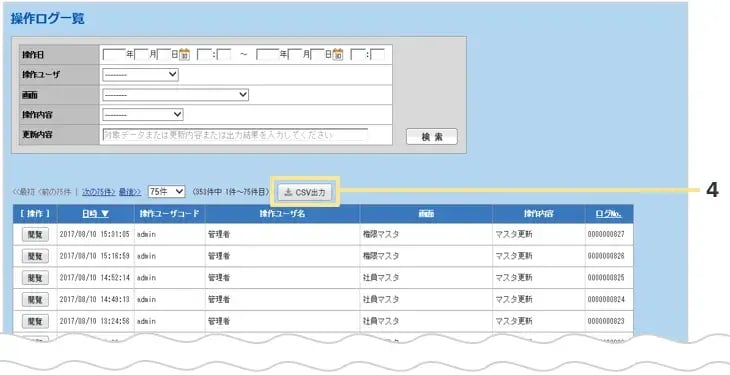Click the 操作ユーザコード column header
Viewport: 730px width, 375px height.
(169, 214)
